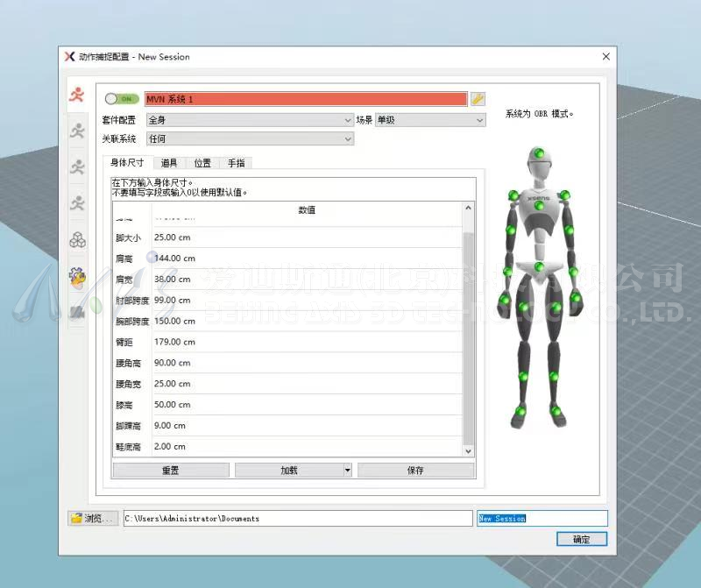701x588 pixels.
Task: Expand the 套件配置 dropdown showing 全身
Action: (x=250, y=120)
